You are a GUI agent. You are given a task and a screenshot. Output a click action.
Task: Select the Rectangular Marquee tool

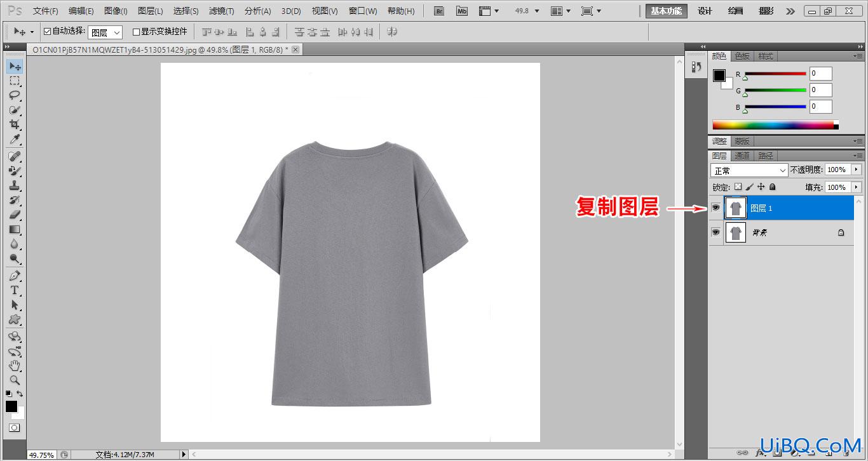pyautogui.click(x=15, y=81)
